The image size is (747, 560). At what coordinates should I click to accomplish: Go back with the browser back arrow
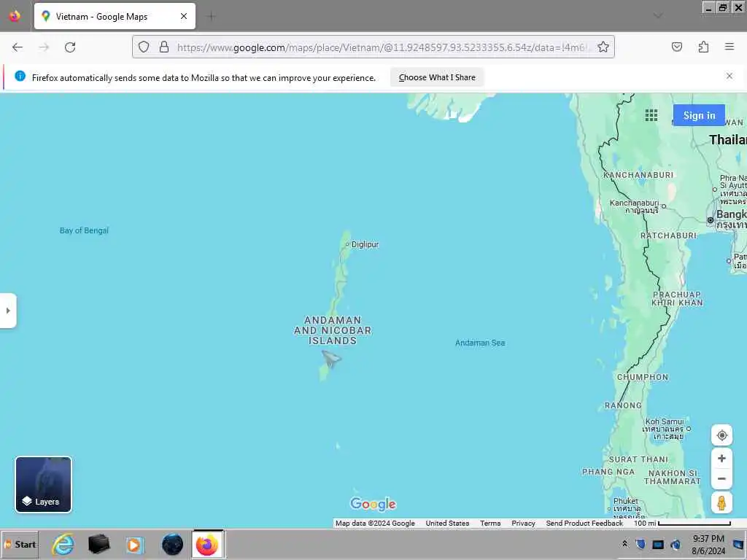tap(18, 47)
